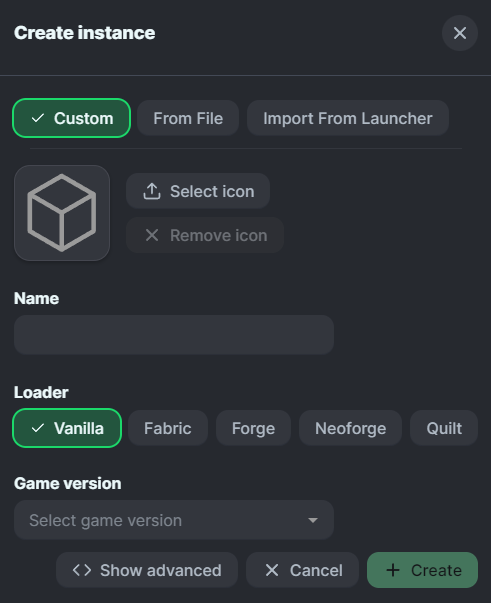Select the Quilt loader
This screenshot has height=603, width=491.
[444, 428]
